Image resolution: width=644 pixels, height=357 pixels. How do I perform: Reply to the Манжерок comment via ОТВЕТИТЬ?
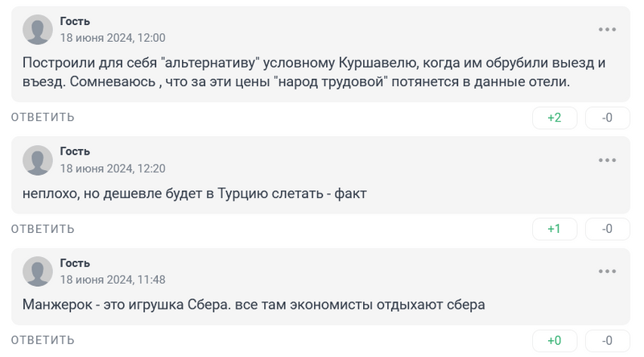(43, 340)
